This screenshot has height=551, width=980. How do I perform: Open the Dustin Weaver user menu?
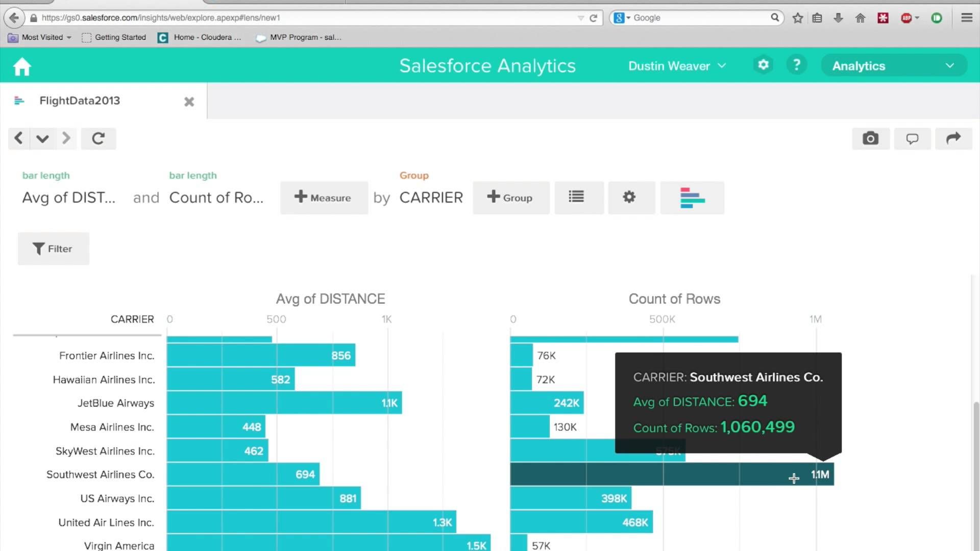point(677,66)
